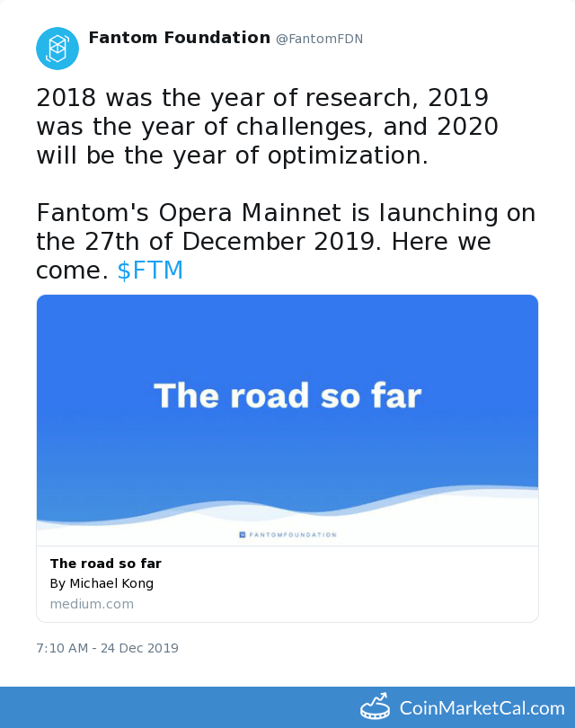Click the 'will be the year of optimization' line
Image resolution: width=575 pixels, height=728 pixels.
click(232, 155)
